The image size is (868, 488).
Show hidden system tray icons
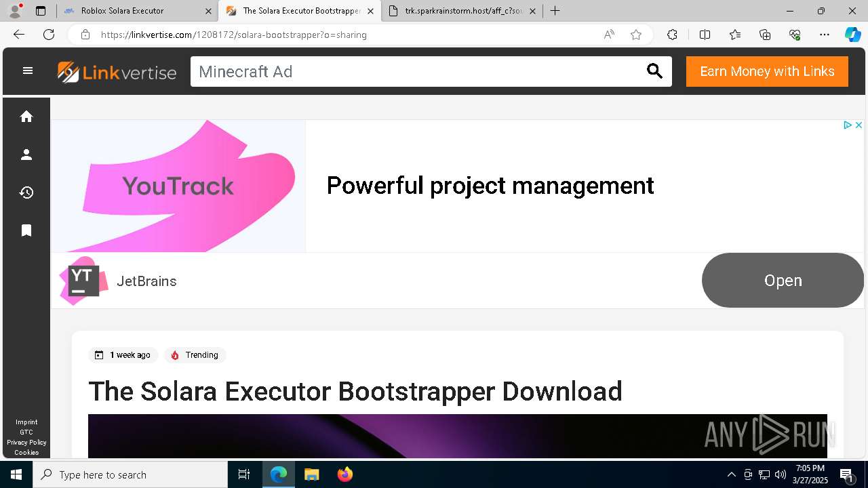pos(731,474)
